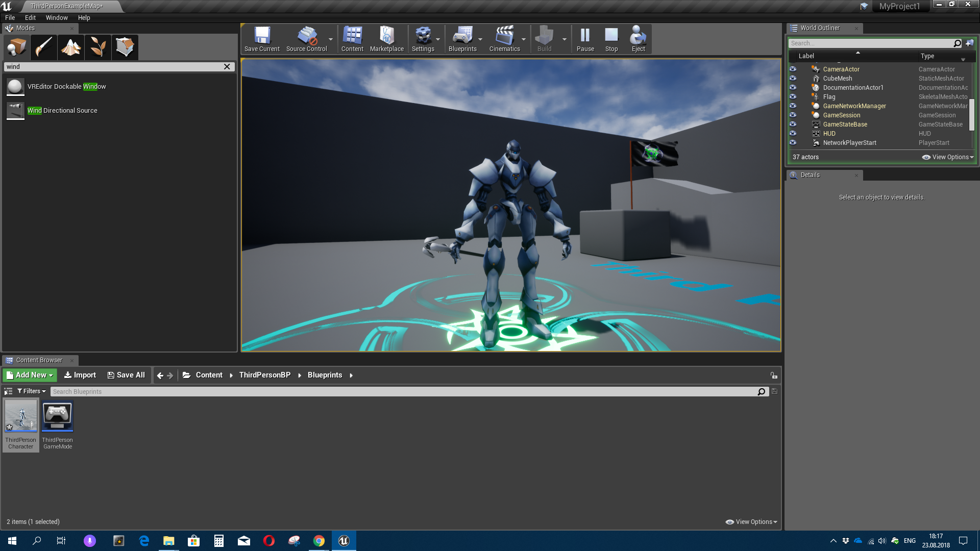Toggle visibility of CubeMesh
This screenshot has width=980, height=551.
pyautogui.click(x=793, y=78)
